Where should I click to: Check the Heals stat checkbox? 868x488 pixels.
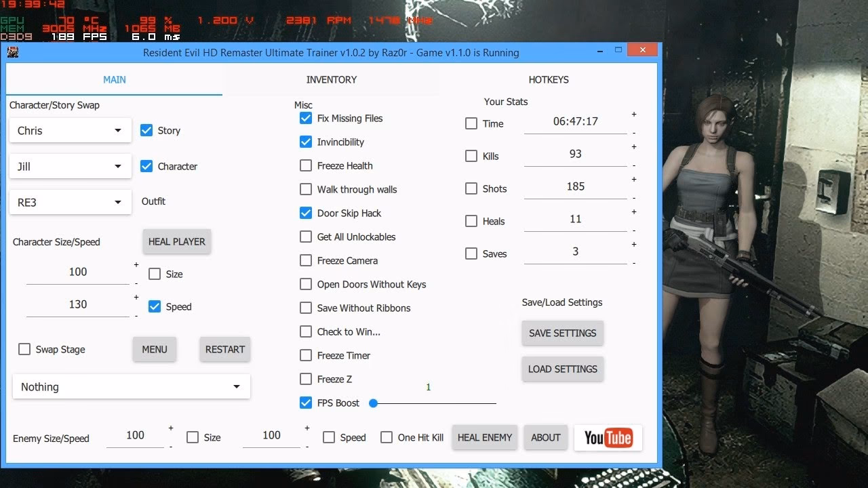[x=471, y=221]
